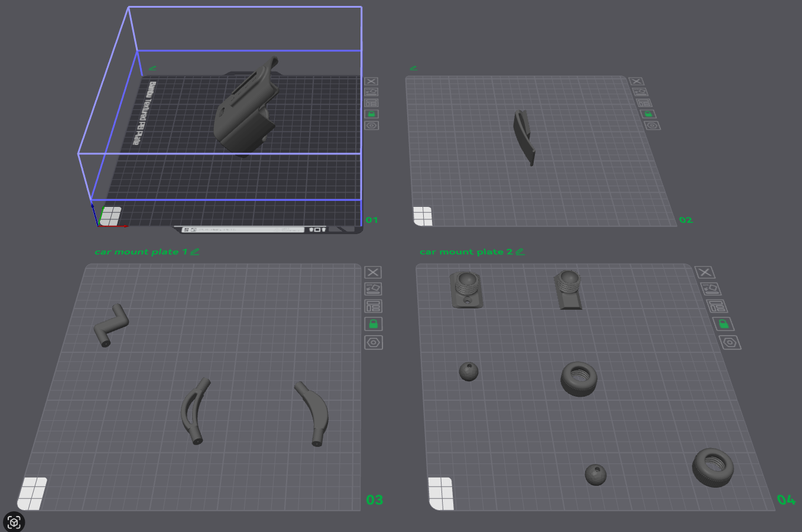
Task: Toggle the 3D cube view icon
Action: tap(14, 522)
